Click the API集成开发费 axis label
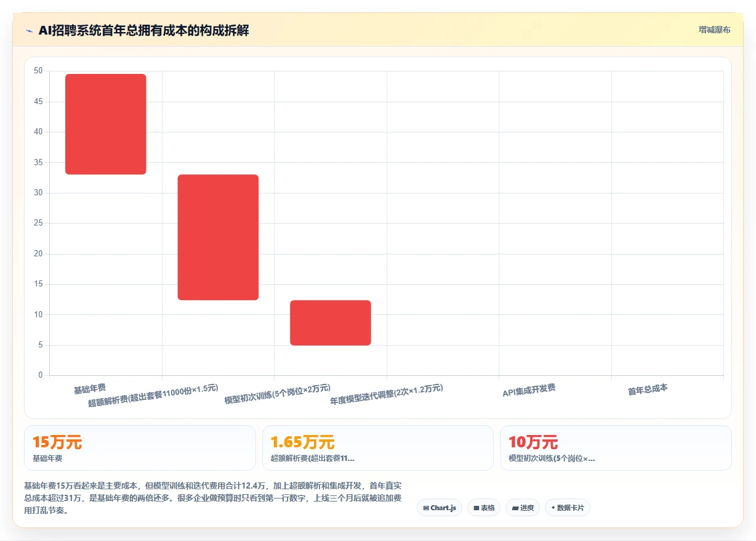756x541 pixels. tap(529, 390)
